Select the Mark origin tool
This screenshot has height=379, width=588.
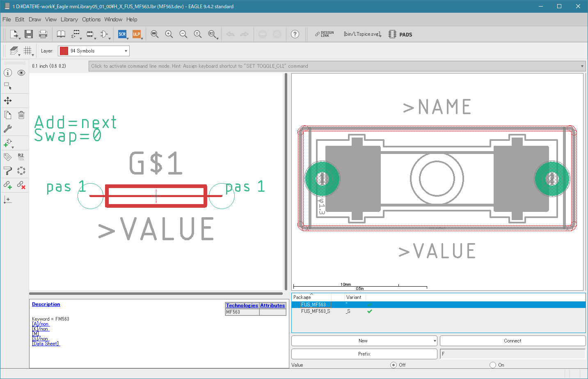pyautogui.click(x=8, y=200)
